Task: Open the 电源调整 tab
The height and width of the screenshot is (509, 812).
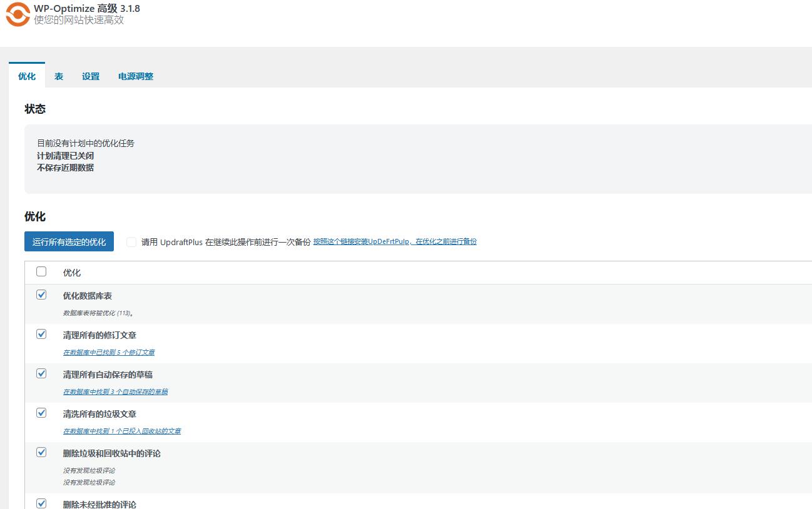Action: [136, 76]
